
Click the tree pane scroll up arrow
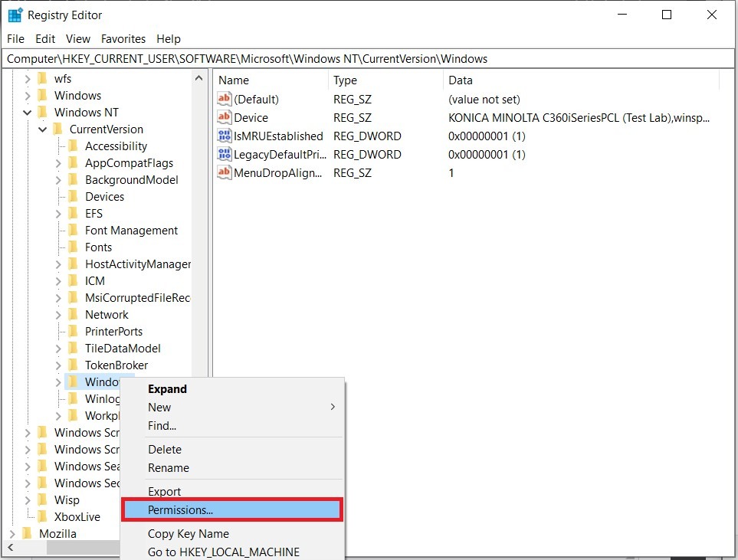(x=199, y=78)
